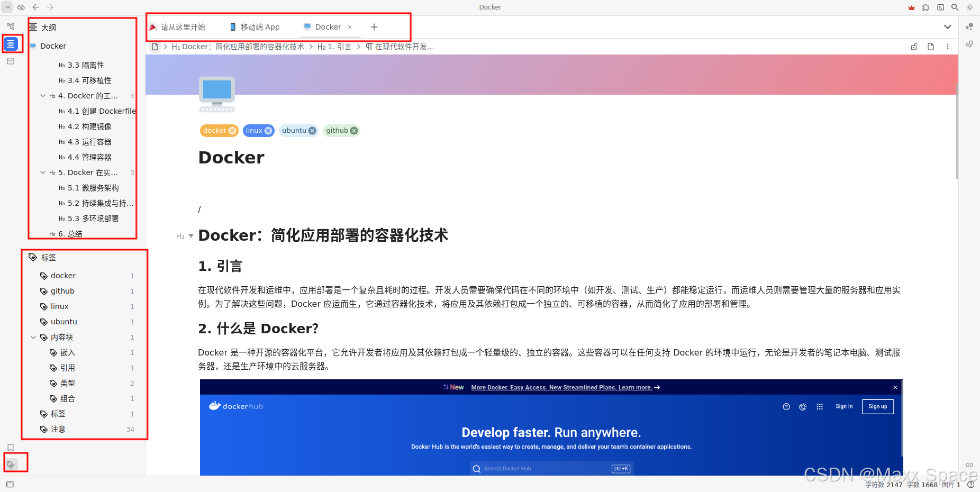Open the global graph dock icon
Screen dimensions: 980x492
coord(969,44)
